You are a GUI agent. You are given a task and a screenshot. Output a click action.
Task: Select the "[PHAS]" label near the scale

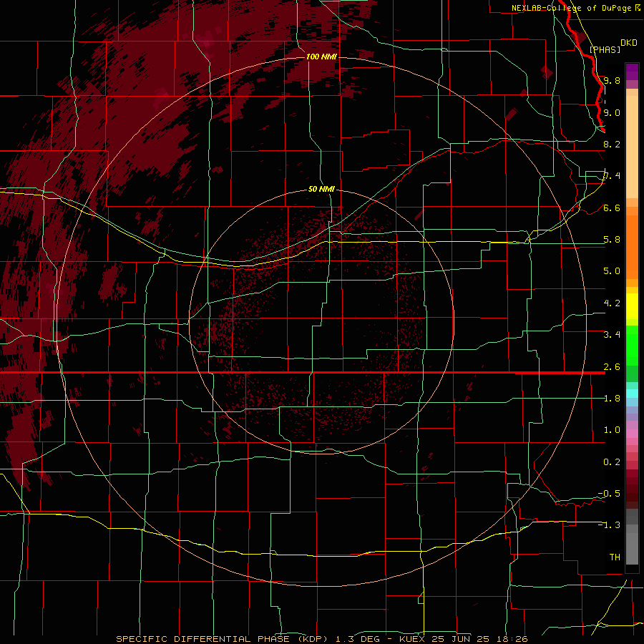605,49
